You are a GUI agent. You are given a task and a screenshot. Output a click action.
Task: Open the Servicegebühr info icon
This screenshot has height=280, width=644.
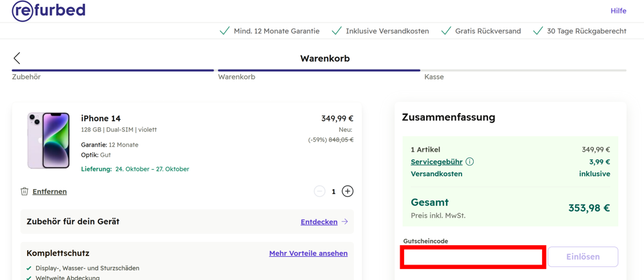[x=470, y=161]
